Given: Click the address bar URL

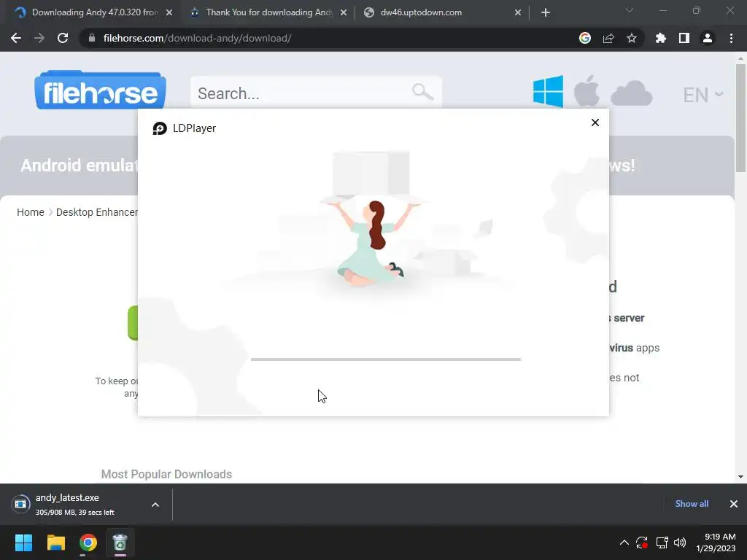Looking at the screenshot, I should pos(197,38).
